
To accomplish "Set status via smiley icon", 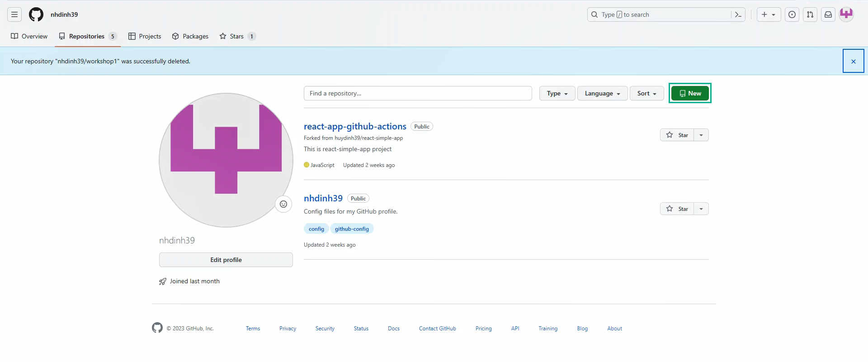I will pos(283,204).
